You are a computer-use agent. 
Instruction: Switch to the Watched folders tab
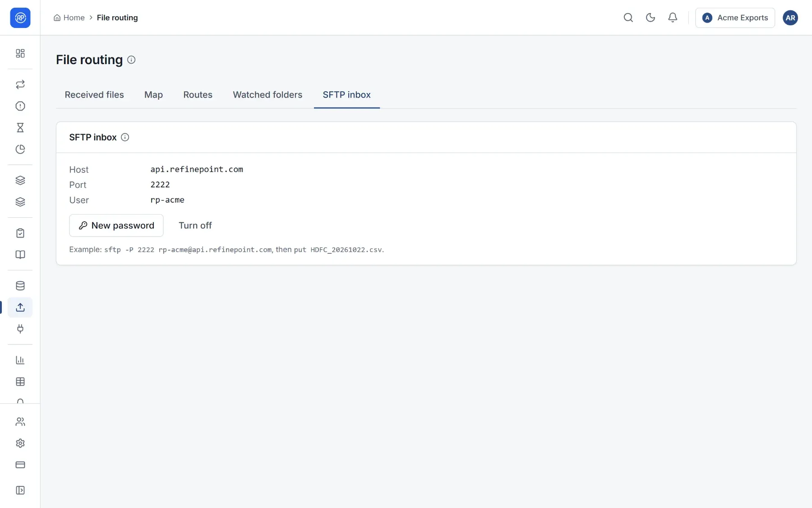click(x=268, y=95)
